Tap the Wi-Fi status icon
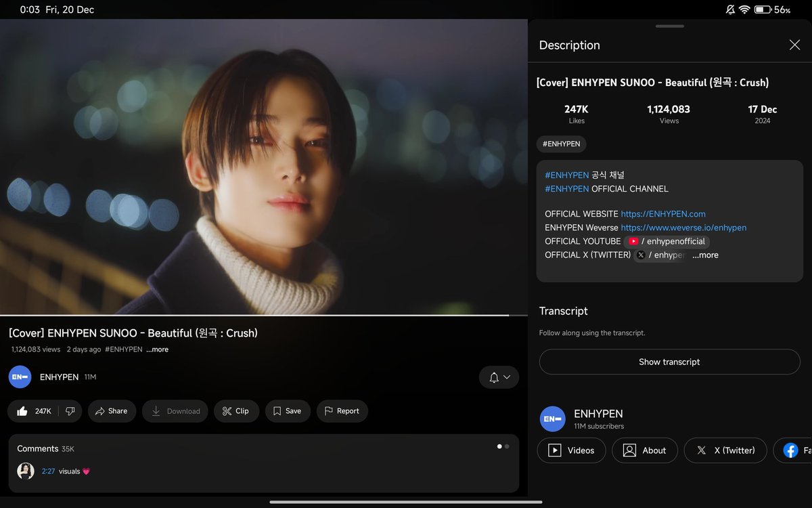Image resolution: width=812 pixels, height=508 pixels. click(745, 9)
